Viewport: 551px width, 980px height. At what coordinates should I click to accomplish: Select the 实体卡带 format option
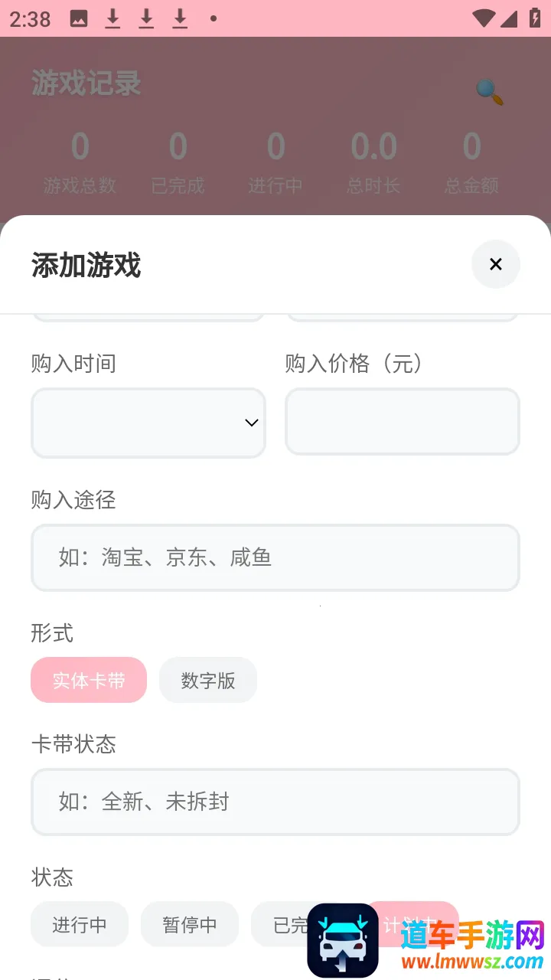89,680
